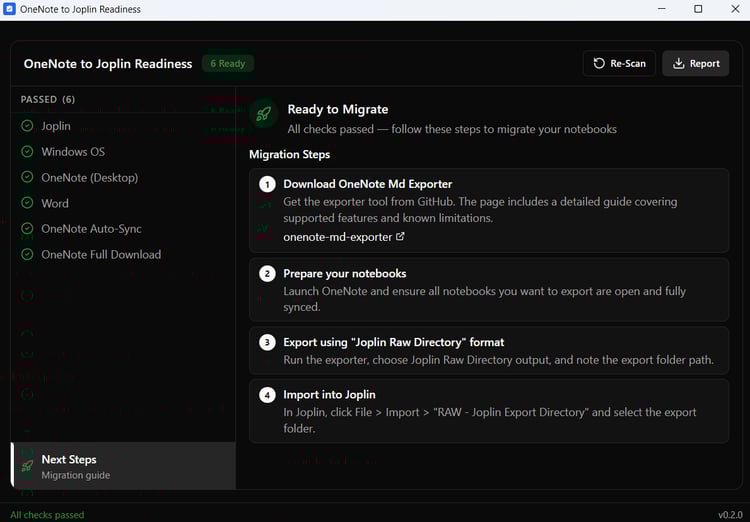Click the external link icon after onenote-md-exporter

[x=400, y=237]
